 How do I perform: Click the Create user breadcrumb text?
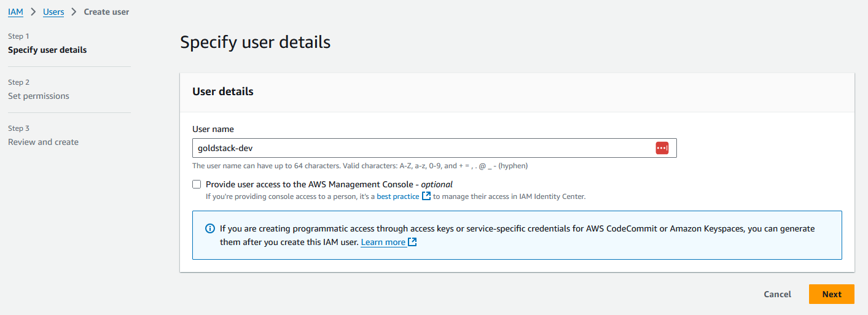[106, 12]
